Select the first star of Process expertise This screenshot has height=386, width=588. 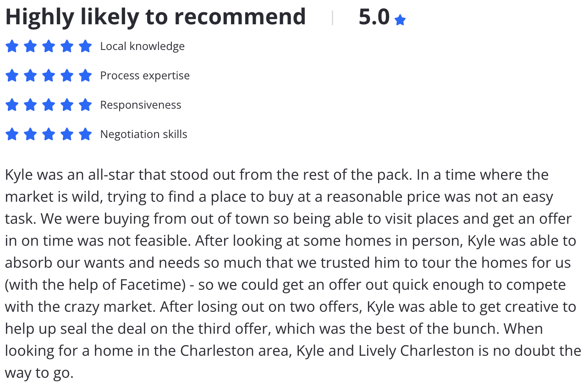12,76
